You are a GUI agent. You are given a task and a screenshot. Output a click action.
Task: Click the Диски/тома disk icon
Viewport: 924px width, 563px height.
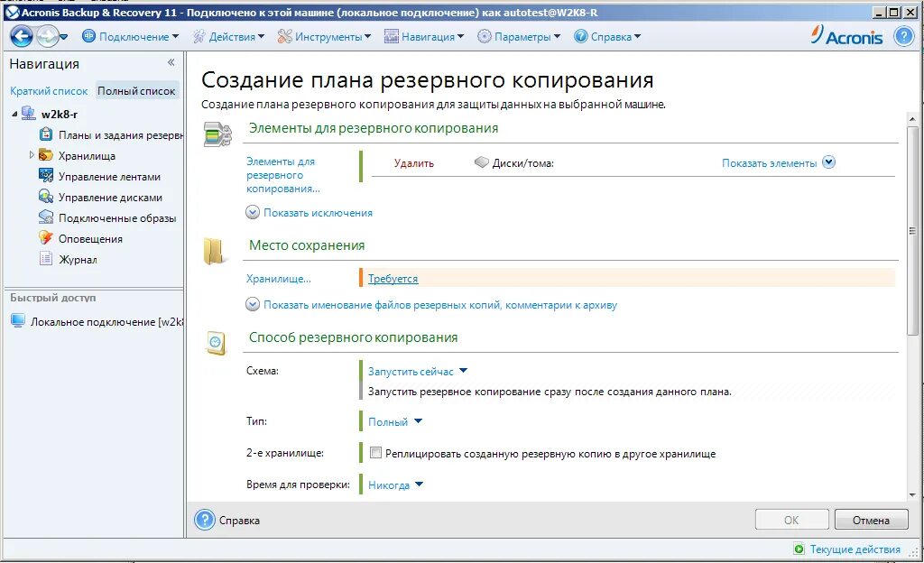point(482,162)
